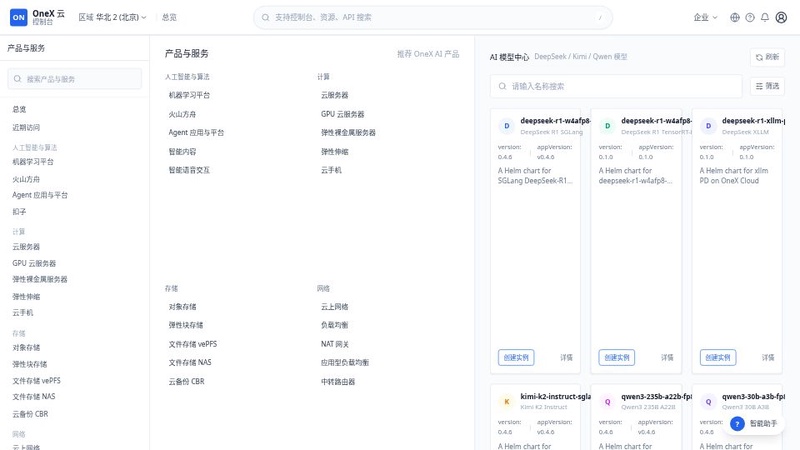Screen dimensions: 800x450
Task: Open the notifications bell icon
Action: [765, 17]
